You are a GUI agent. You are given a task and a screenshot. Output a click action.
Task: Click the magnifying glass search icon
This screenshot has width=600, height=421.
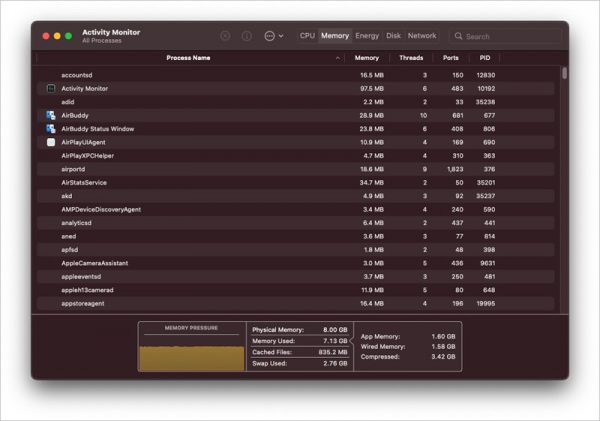[459, 36]
